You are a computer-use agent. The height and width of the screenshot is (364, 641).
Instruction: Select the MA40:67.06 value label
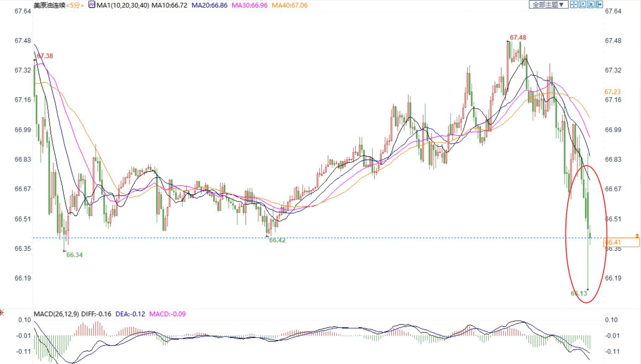coord(290,5)
